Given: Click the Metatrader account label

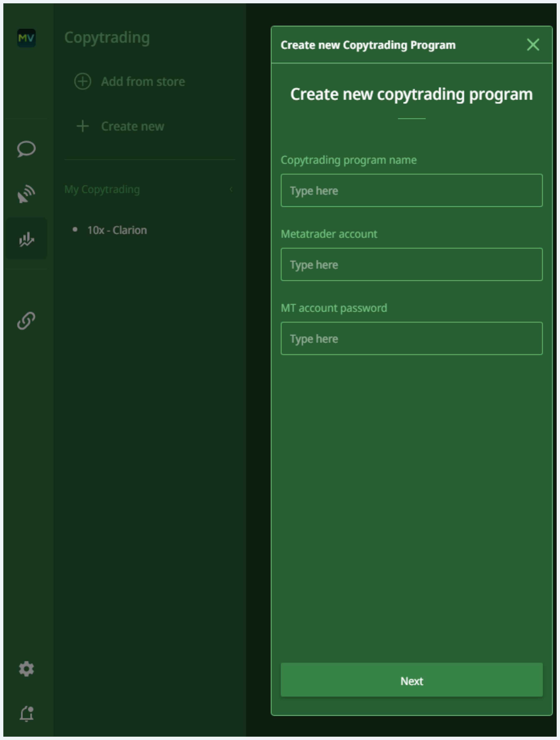Looking at the screenshot, I should pyautogui.click(x=329, y=234).
